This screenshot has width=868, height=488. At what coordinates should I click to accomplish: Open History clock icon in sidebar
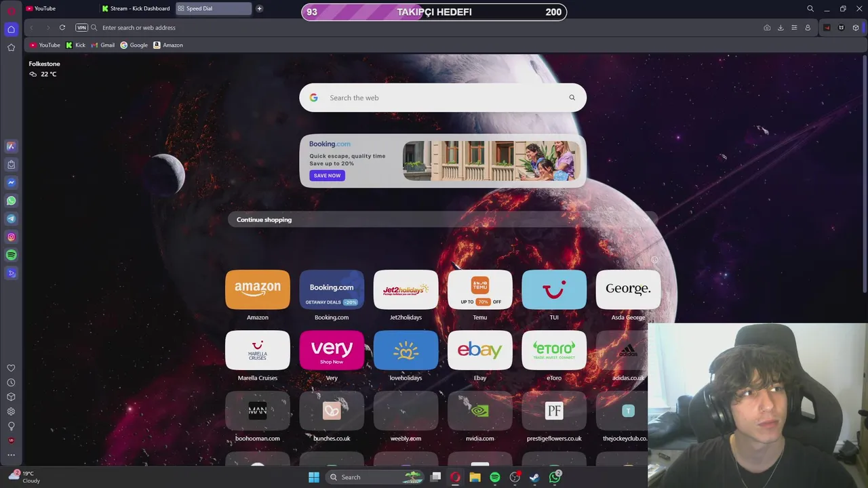tap(11, 382)
